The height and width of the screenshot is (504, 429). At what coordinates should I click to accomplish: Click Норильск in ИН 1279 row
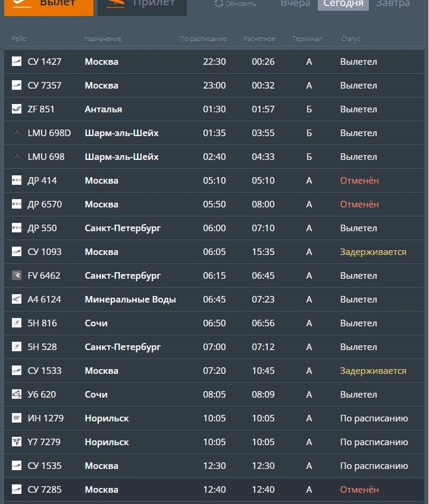pyautogui.click(x=107, y=418)
